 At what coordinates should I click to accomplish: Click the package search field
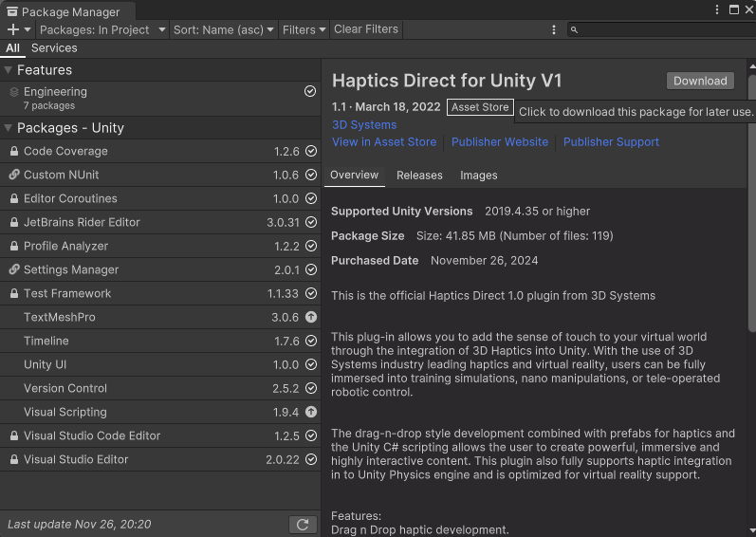pyautogui.click(x=661, y=30)
